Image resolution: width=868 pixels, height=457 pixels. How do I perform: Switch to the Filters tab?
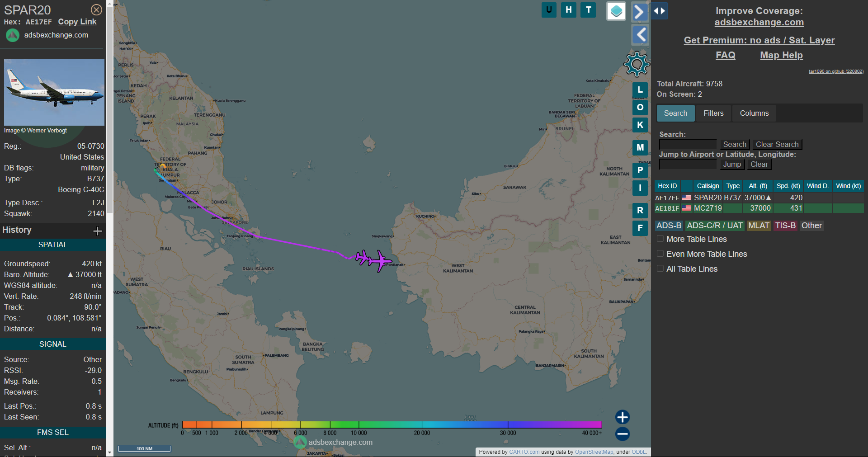[x=713, y=113]
